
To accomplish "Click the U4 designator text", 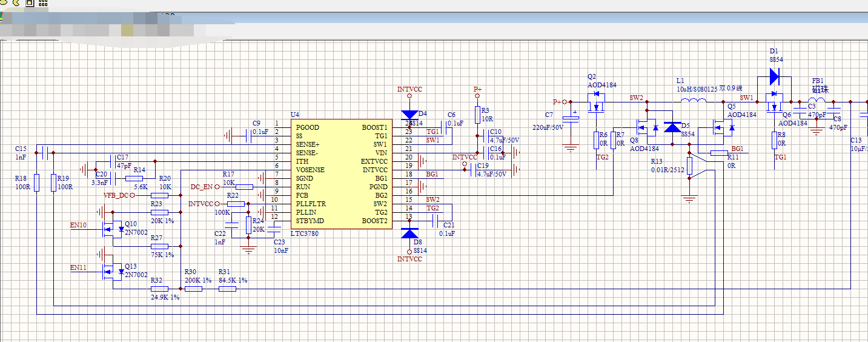I will click(x=295, y=115).
